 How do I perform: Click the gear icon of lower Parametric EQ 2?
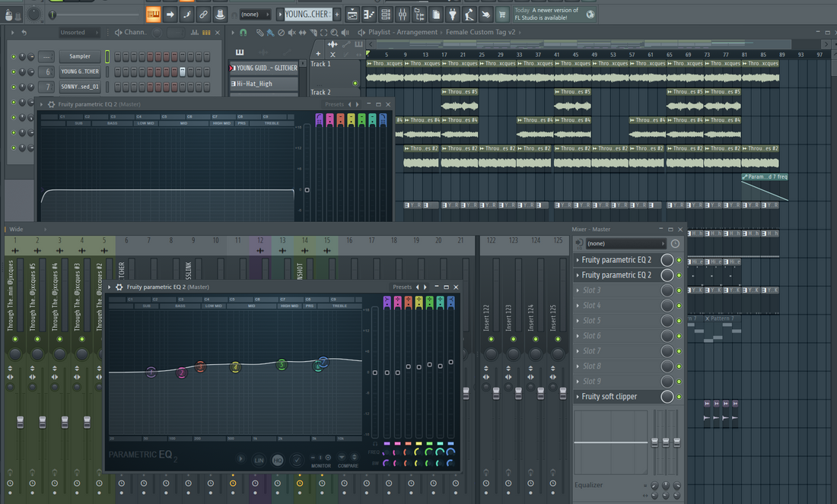click(x=119, y=287)
